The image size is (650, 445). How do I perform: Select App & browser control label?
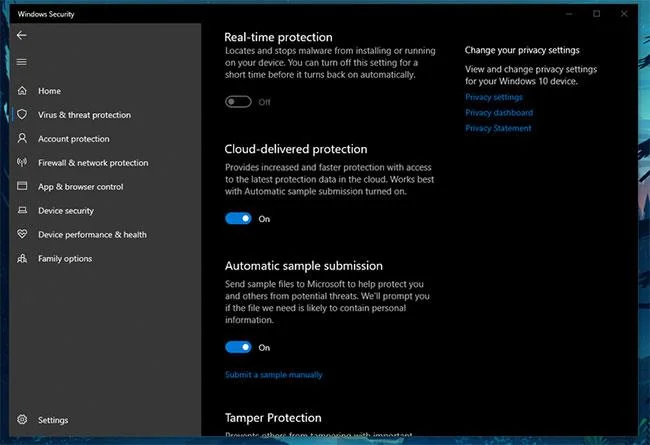point(80,187)
